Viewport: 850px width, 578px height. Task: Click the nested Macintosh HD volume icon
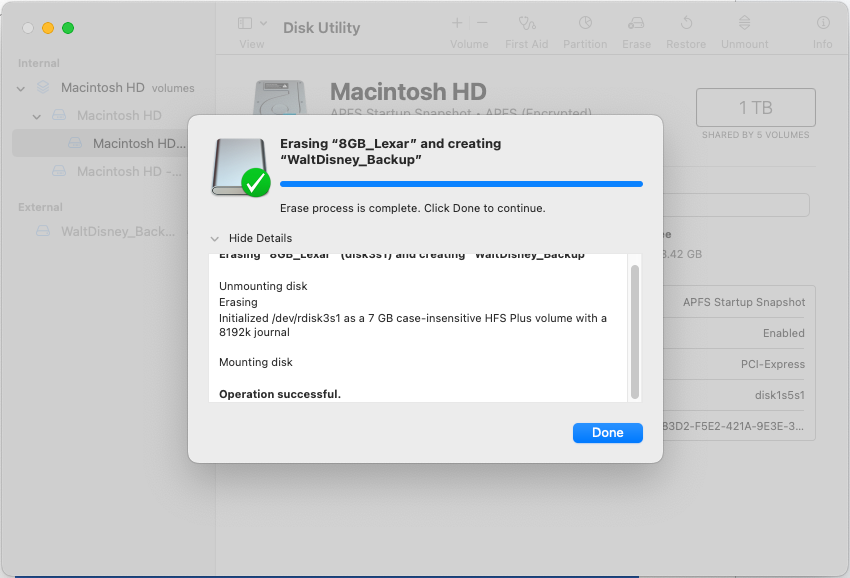[x=59, y=115]
